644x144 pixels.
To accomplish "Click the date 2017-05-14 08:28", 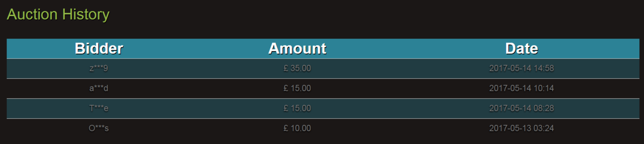I will [522, 108].
